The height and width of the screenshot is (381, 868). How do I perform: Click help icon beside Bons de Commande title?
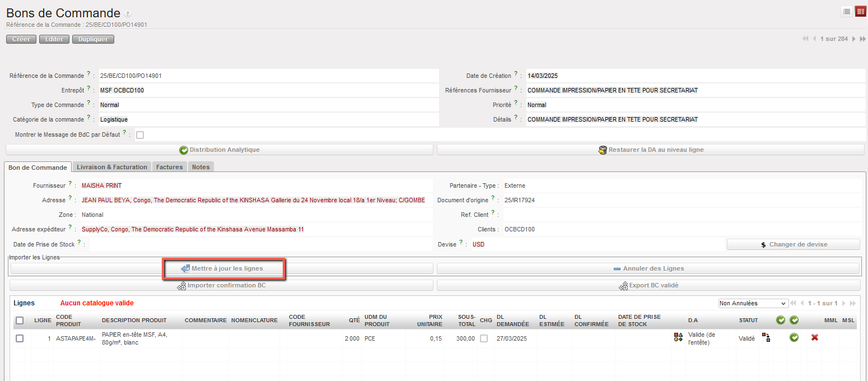[128, 13]
